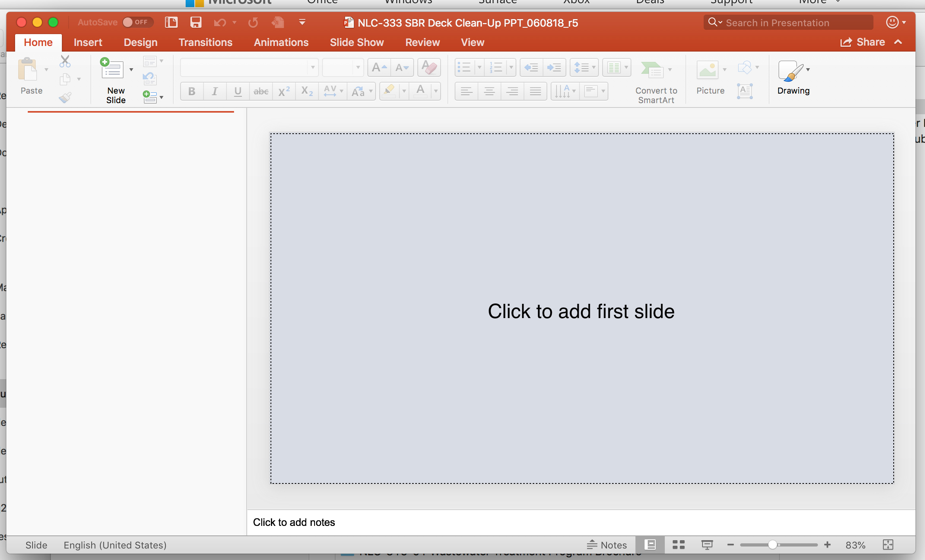
Task: Collapse the ribbon with the chevron
Action: coord(898,42)
